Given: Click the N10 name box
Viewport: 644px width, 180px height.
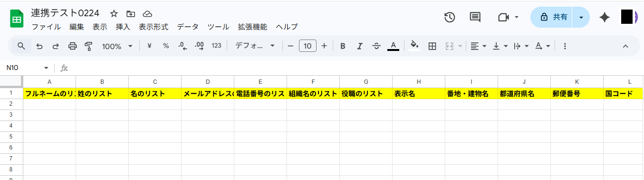Looking at the screenshot, I should click(22, 68).
